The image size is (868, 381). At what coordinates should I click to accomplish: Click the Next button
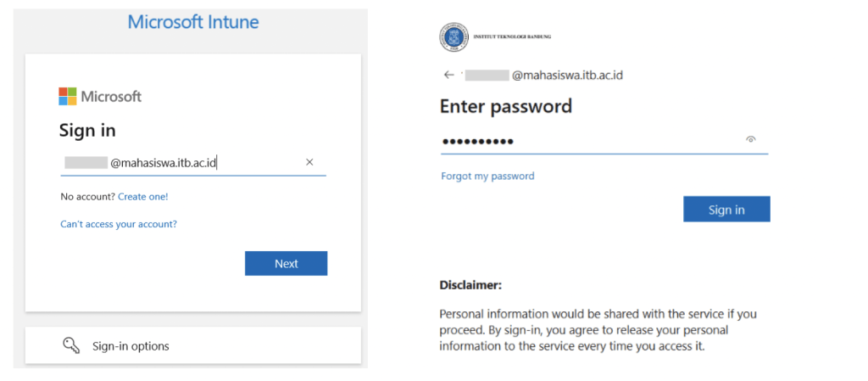click(287, 264)
